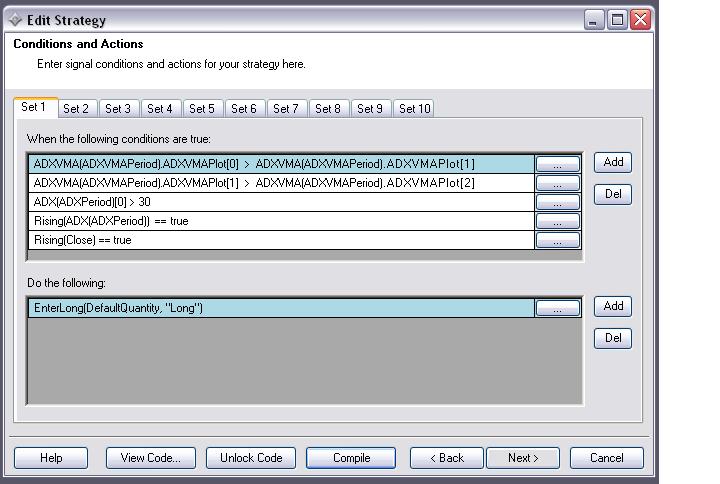Delete the selected action
The width and height of the screenshot is (720, 484).
coord(613,338)
